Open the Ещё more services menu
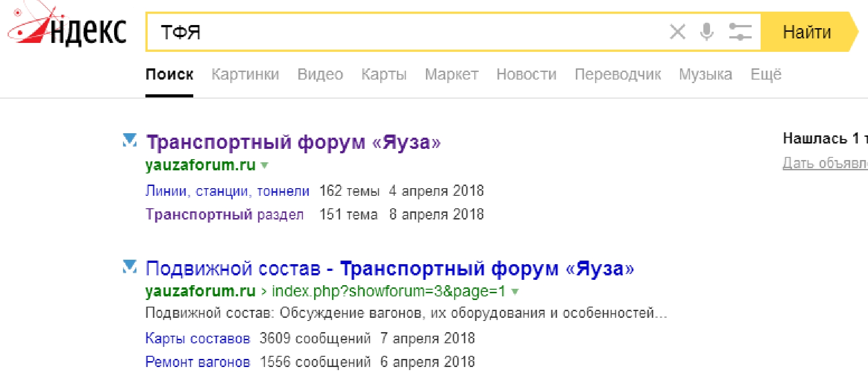This screenshot has height=388, width=868. tap(766, 74)
